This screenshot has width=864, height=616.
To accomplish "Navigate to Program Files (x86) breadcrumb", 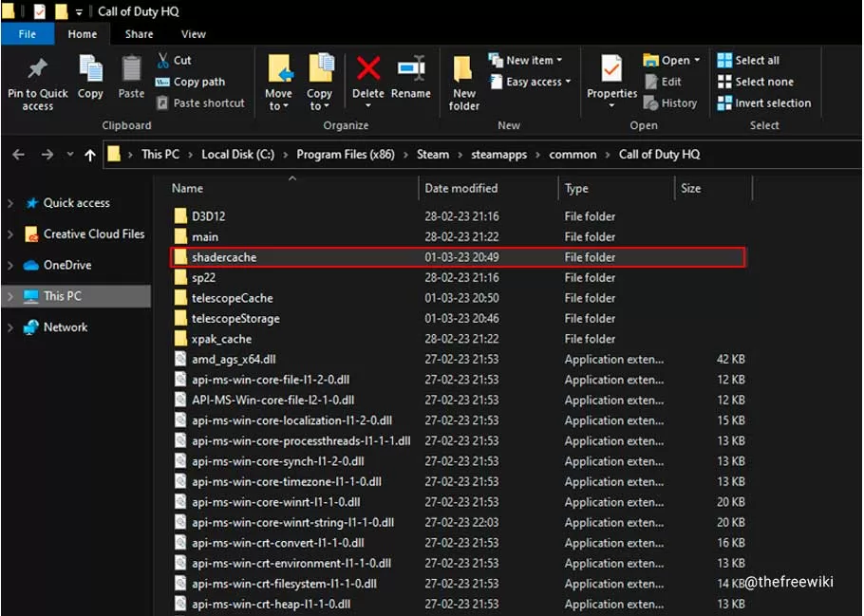I will coord(346,155).
